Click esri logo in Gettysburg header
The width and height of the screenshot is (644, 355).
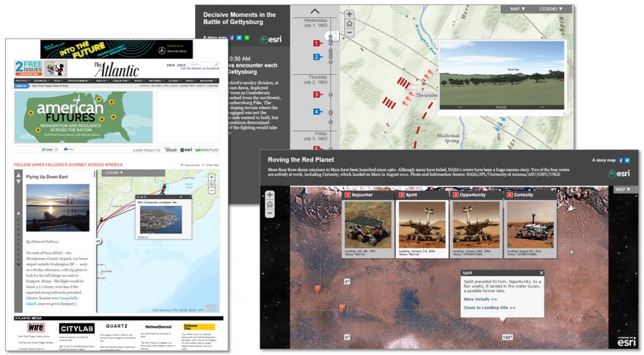(270, 40)
